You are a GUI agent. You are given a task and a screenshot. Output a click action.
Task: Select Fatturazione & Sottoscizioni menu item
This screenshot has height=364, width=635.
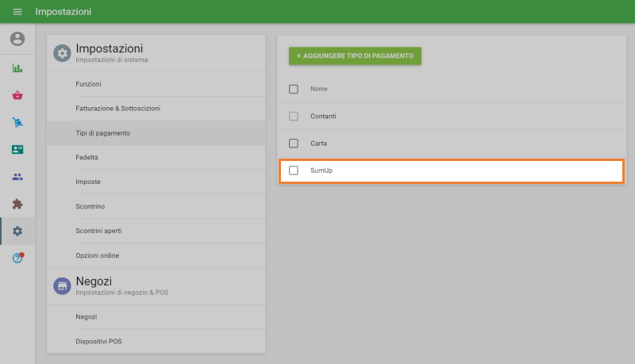tap(112, 108)
